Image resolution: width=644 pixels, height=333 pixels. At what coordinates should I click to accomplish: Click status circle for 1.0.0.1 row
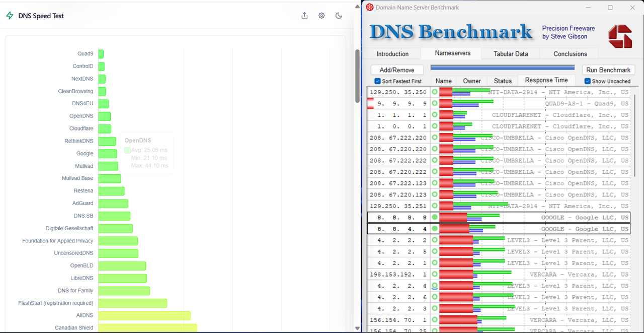[435, 126]
